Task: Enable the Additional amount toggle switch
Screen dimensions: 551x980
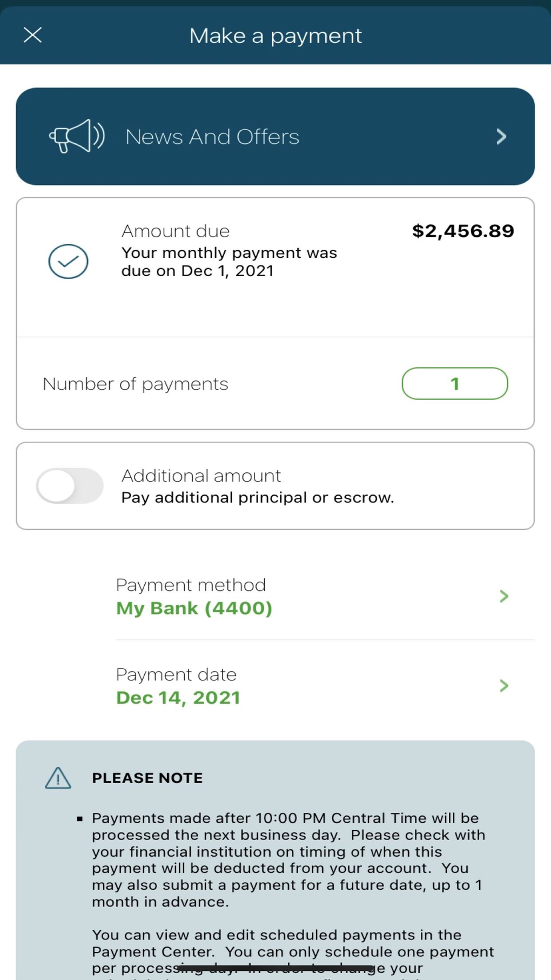Action: point(70,485)
